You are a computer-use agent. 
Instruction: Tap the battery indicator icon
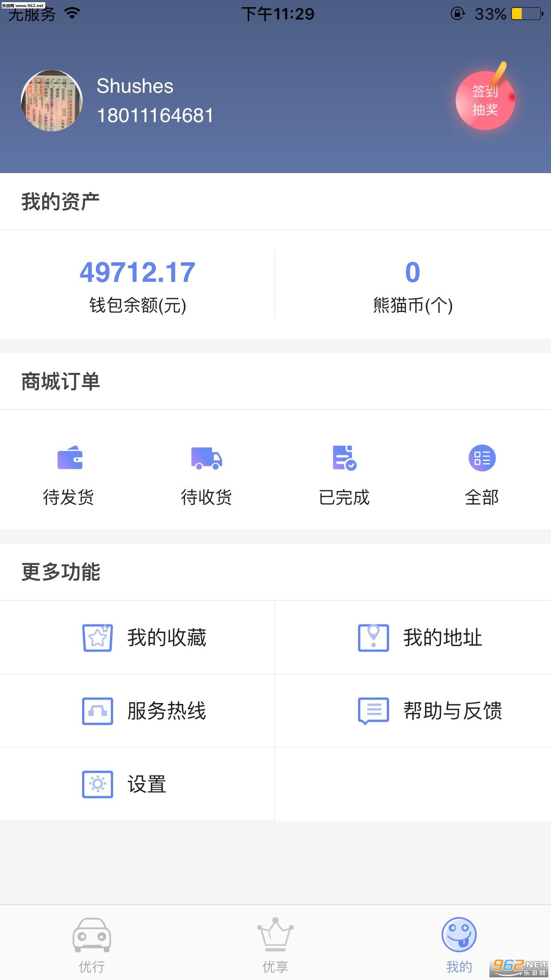527,14
